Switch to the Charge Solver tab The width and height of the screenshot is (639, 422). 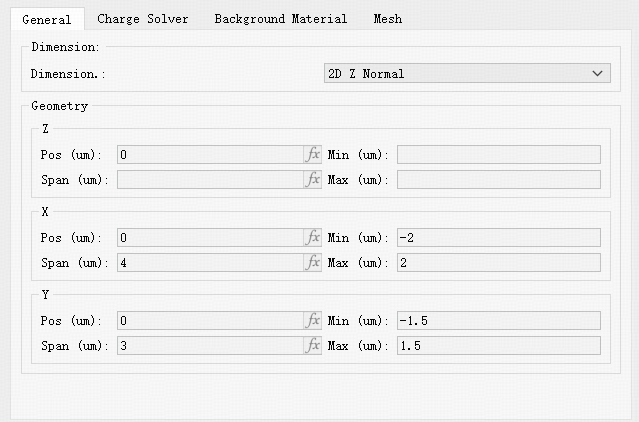click(x=142, y=19)
